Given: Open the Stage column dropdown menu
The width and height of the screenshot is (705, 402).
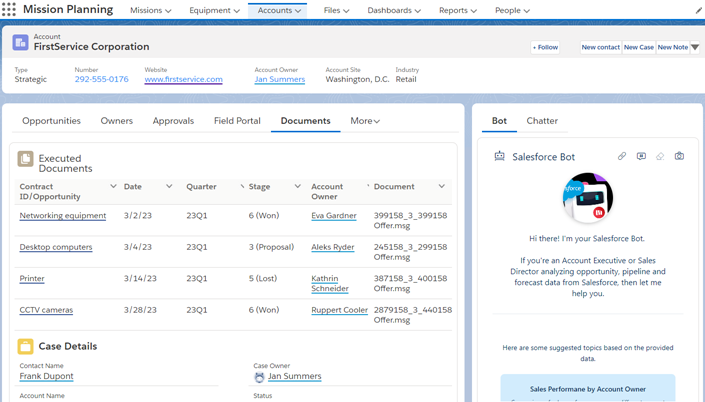Looking at the screenshot, I should [297, 187].
